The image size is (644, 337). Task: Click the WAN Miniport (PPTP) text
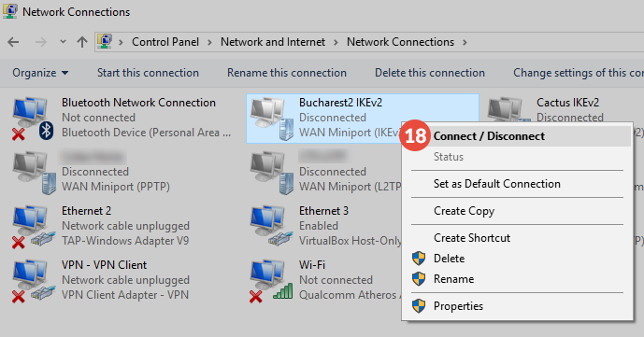tap(116, 187)
